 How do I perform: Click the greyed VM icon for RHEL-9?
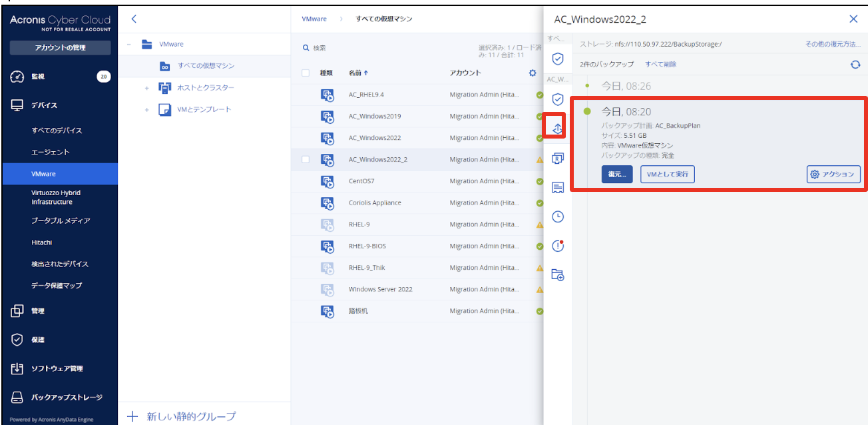[x=327, y=224]
